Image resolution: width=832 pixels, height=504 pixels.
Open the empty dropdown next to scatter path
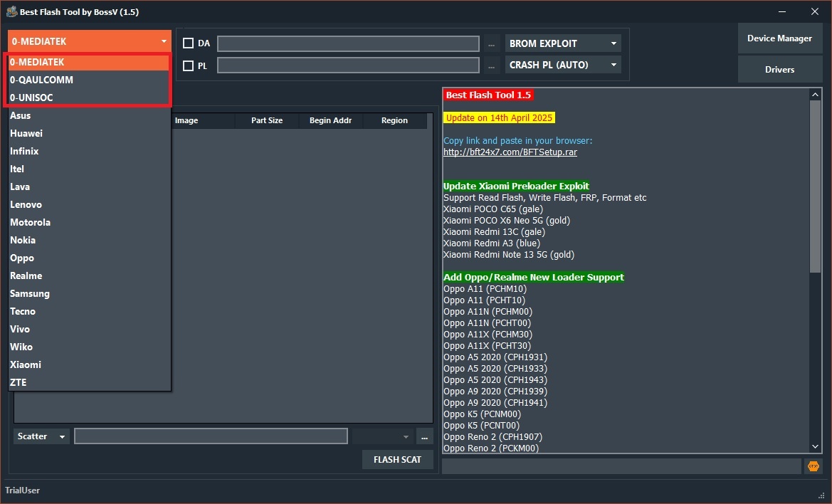coord(383,436)
